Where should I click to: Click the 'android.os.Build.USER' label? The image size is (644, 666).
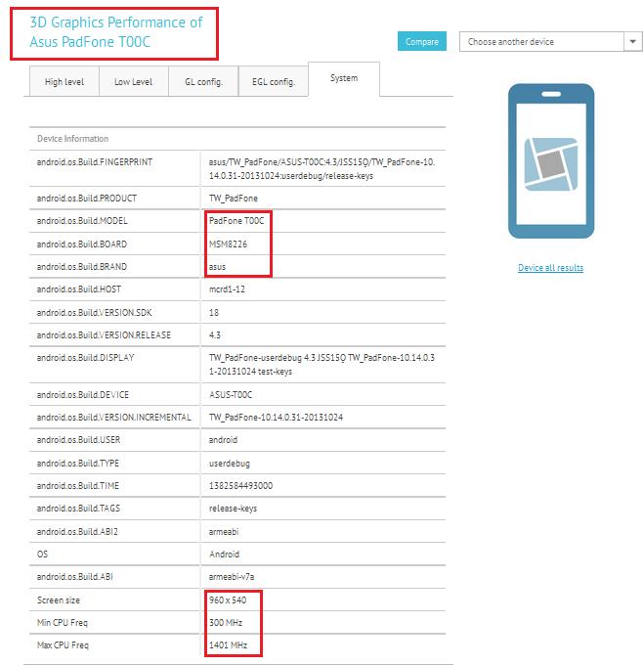(x=78, y=440)
